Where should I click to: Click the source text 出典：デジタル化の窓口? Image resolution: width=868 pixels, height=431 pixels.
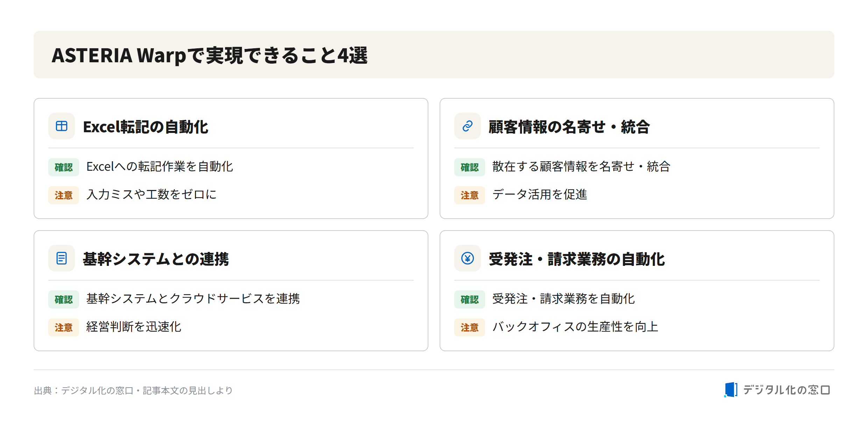pos(84,390)
